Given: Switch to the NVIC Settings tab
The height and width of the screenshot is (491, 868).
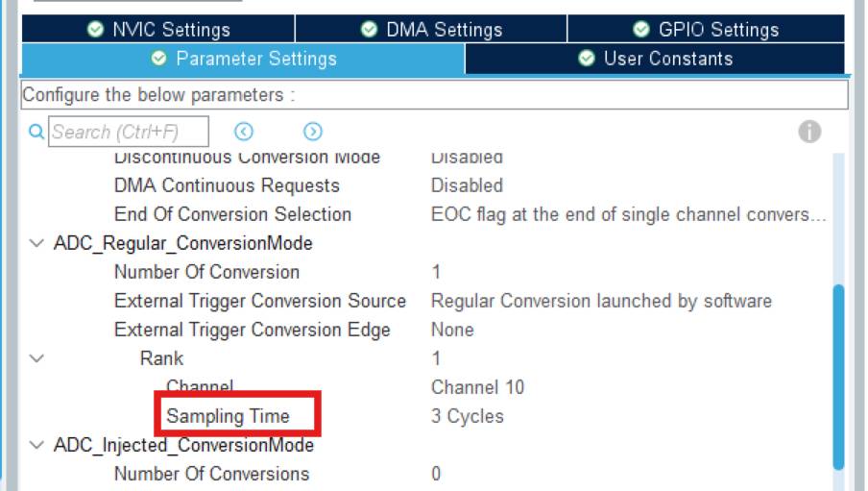Looking at the screenshot, I should (158, 29).
